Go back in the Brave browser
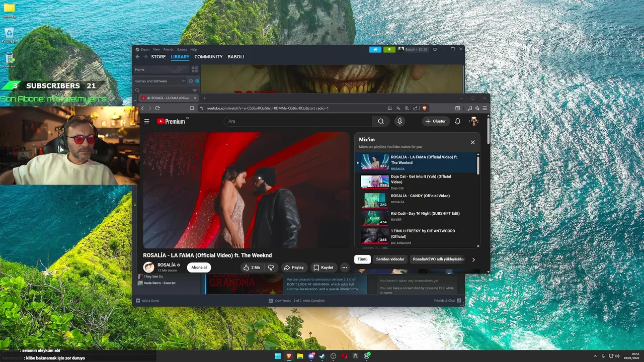Image resolution: width=644 pixels, height=362 pixels. 142,108
